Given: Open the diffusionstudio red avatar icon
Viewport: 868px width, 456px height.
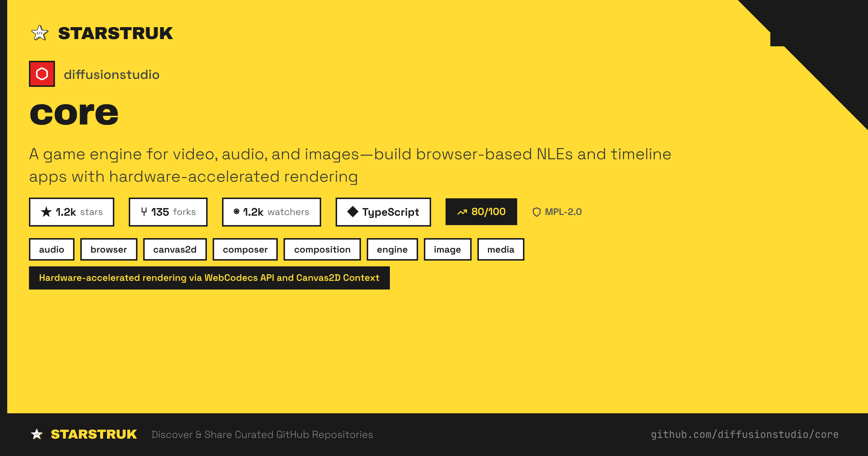Looking at the screenshot, I should point(42,74).
